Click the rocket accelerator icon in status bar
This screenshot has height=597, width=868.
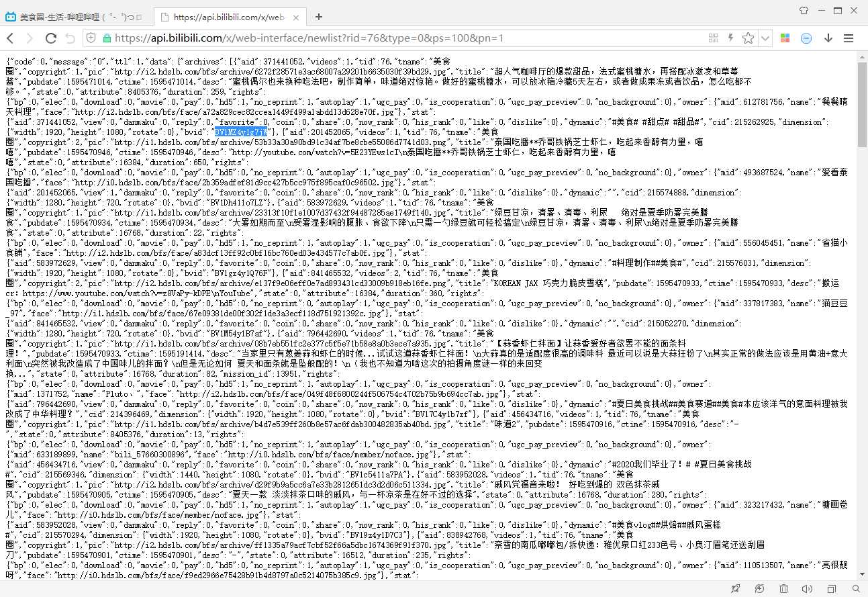[x=735, y=588]
